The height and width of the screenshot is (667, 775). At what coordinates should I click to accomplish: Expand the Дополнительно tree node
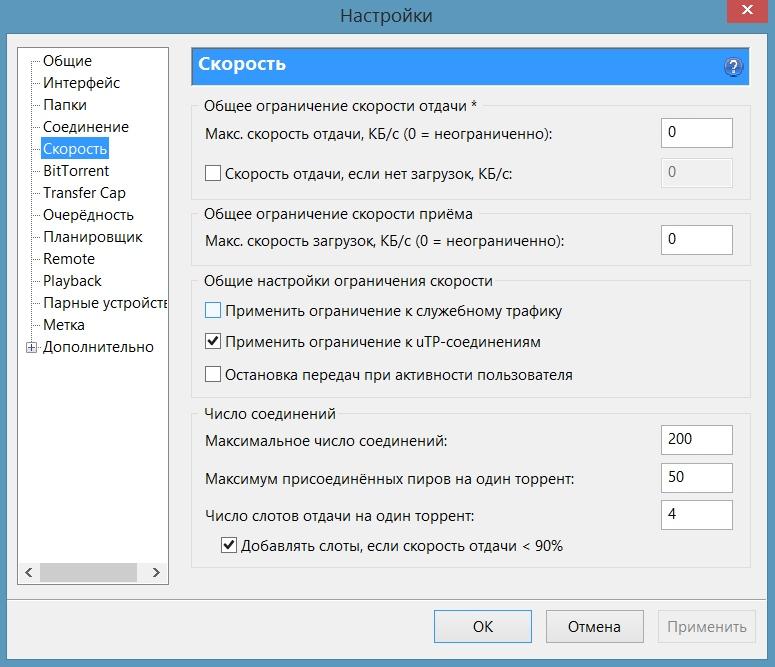coord(31,348)
